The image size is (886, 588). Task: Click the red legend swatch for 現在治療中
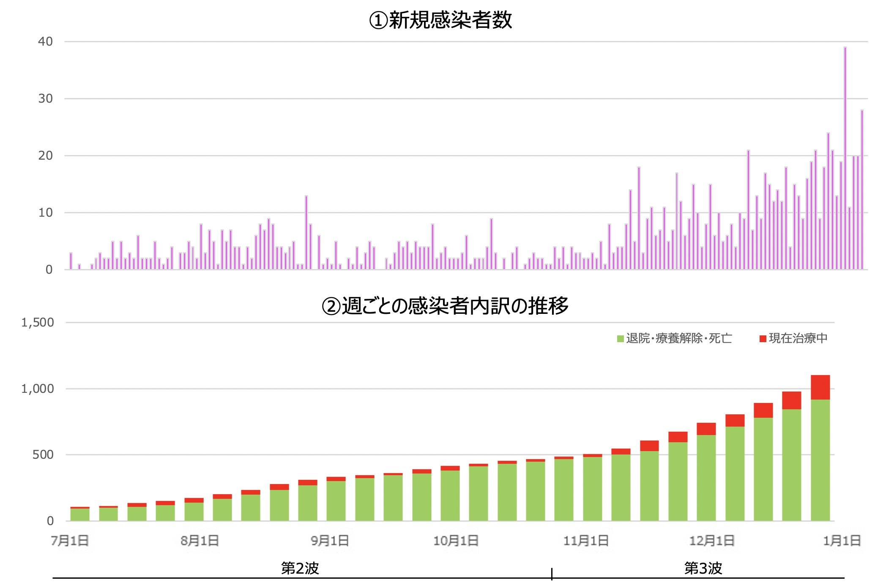pyautogui.click(x=763, y=339)
